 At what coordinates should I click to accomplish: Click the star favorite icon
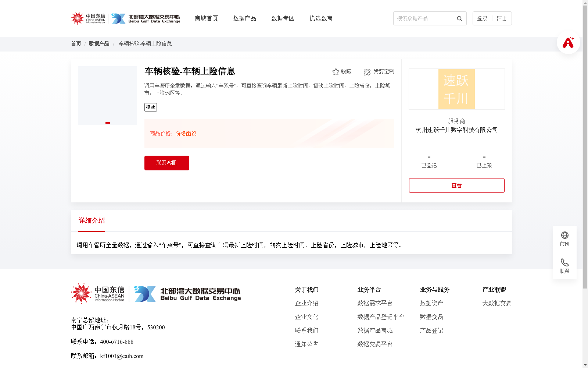point(336,72)
